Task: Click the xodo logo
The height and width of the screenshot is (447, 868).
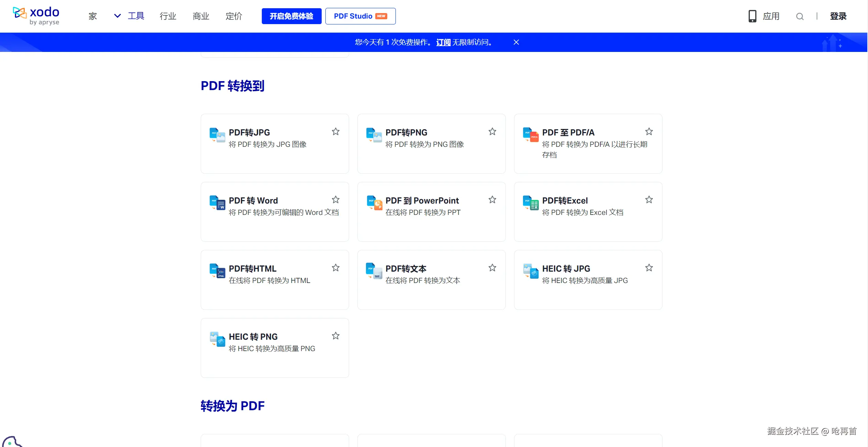Action: (36, 16)
